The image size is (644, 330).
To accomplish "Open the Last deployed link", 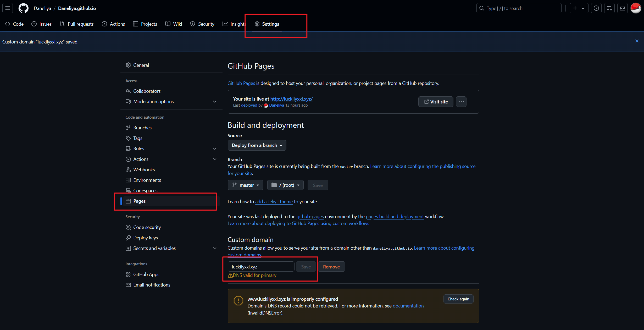I will (x=249, y=105).
